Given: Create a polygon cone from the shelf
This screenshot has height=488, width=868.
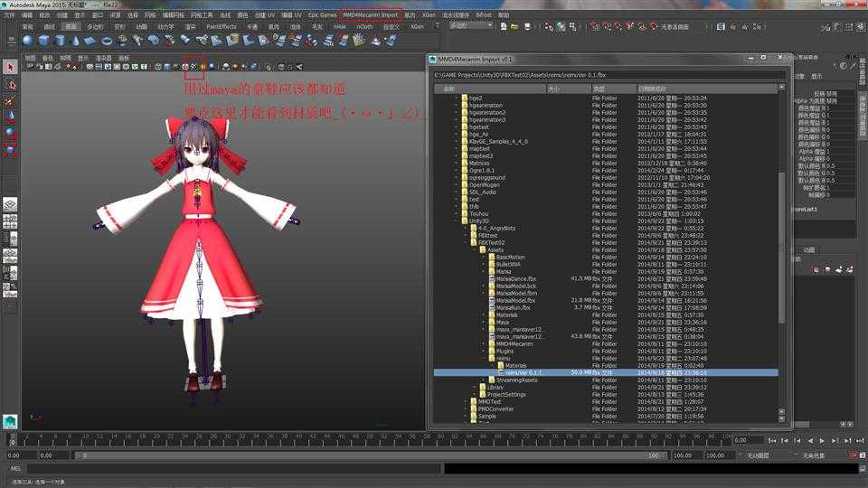Looking at the screenshot, I should (x=75, y=41).
